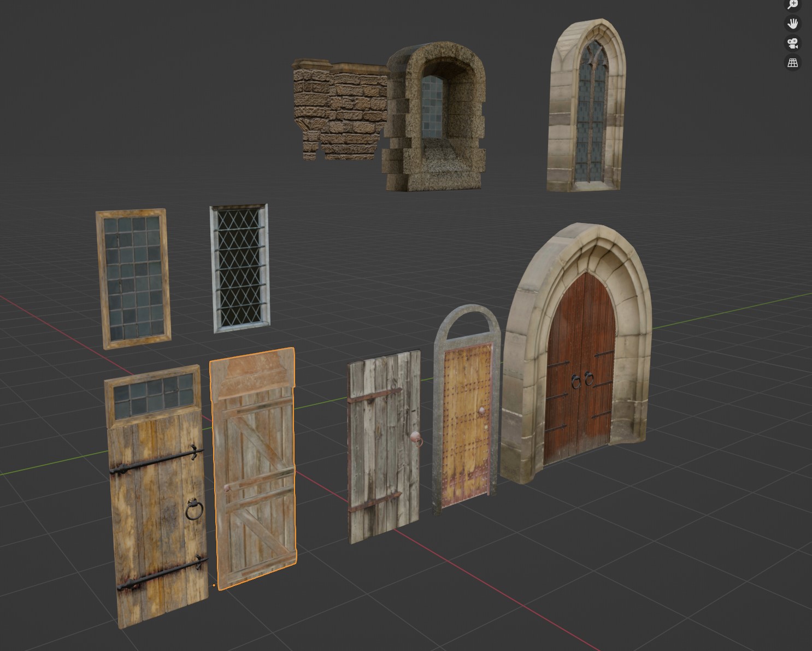Viewport: 812px width, 651px height.
Task: Click the orange-outlined cross-braced wooden door
Action: 254,468
